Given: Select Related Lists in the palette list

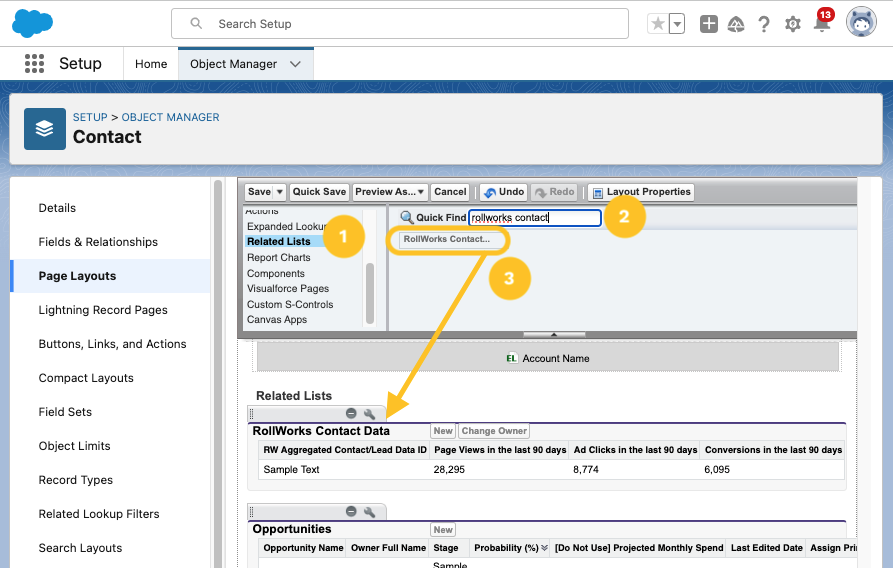Looking at the screenshot, I should point(279,241).
